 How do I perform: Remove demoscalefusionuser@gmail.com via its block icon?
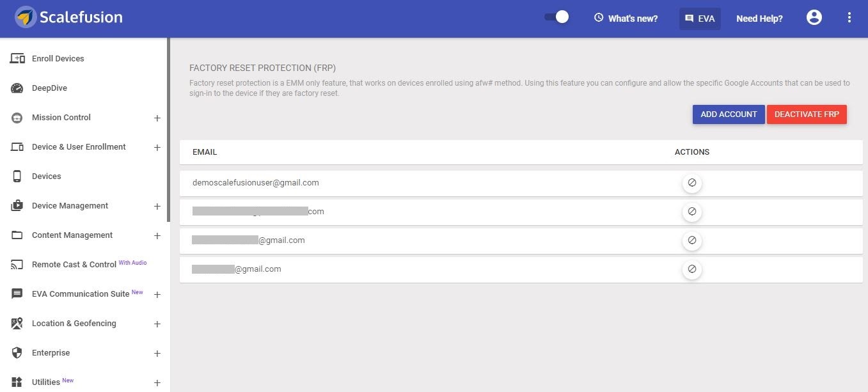pyautogui.click(x=691, y=183)
